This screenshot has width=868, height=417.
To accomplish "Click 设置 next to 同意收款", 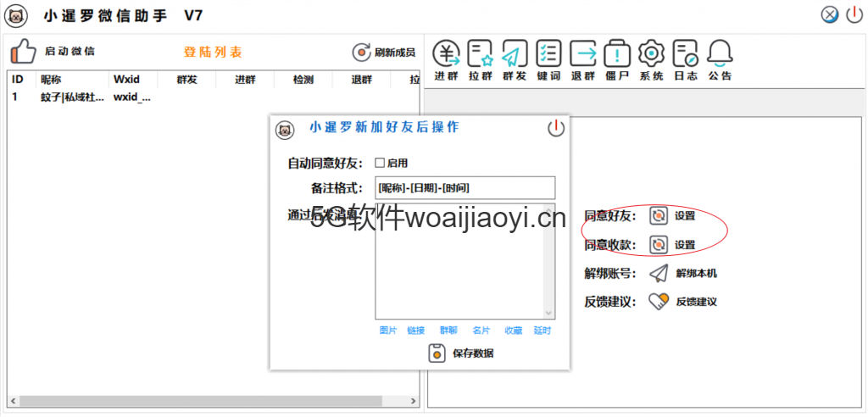I will (685, 244).
